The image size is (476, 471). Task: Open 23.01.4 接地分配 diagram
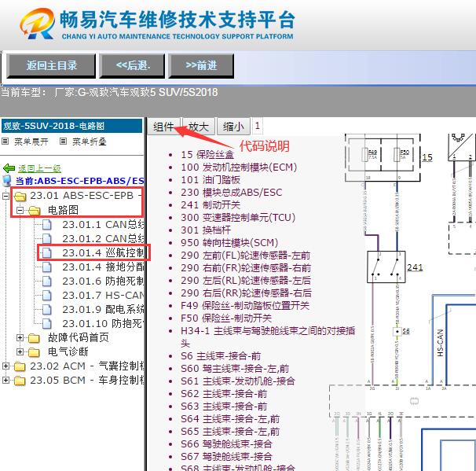pos(103,267)
